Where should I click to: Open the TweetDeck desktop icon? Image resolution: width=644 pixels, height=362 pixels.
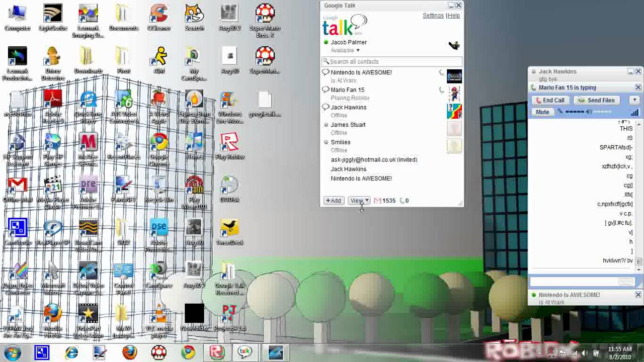click(x=229, y=231)
